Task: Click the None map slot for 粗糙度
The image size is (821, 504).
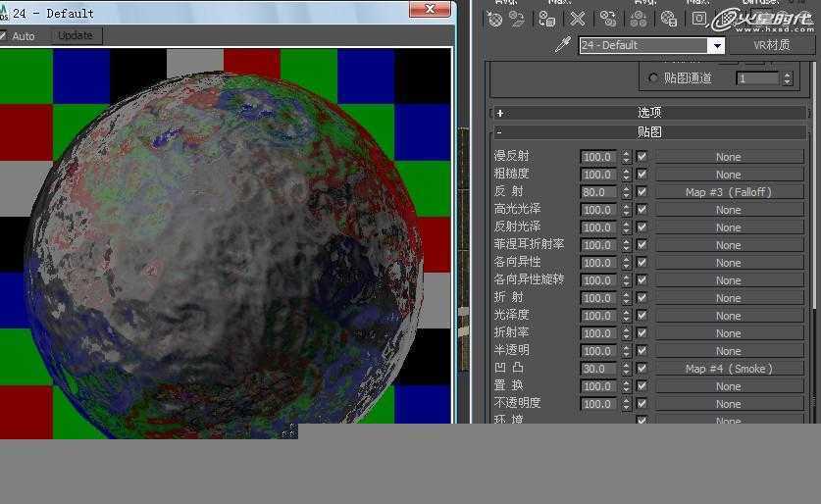Action: click(x=729, y=175)
